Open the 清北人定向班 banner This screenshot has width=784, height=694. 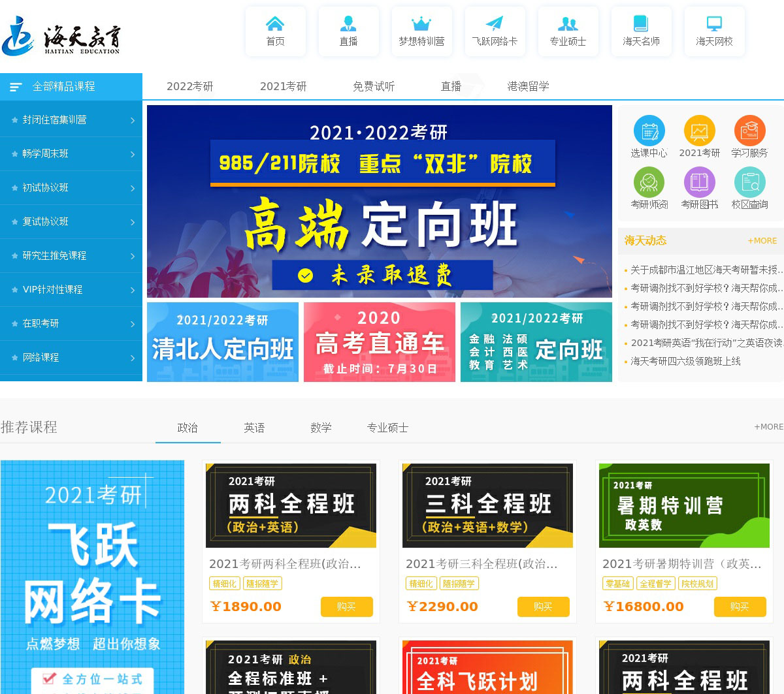(x=223, y=342)
